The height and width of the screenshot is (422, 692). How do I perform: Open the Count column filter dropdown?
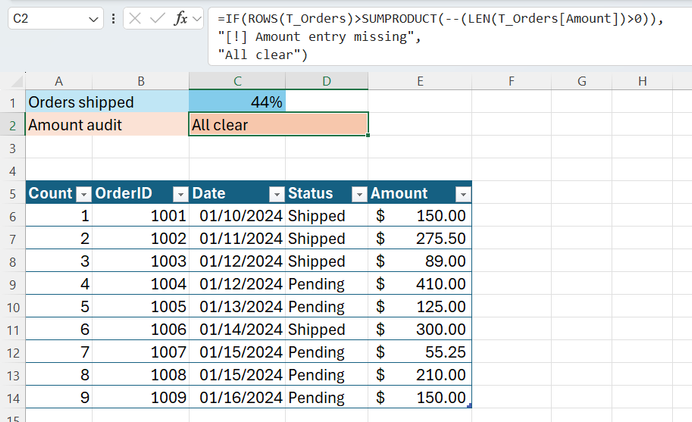coord(83,194)
